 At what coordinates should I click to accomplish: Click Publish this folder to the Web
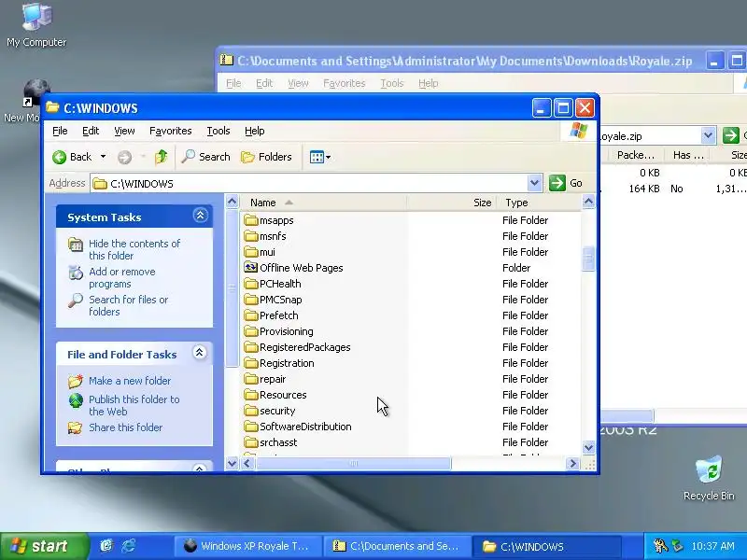point(134,405)
